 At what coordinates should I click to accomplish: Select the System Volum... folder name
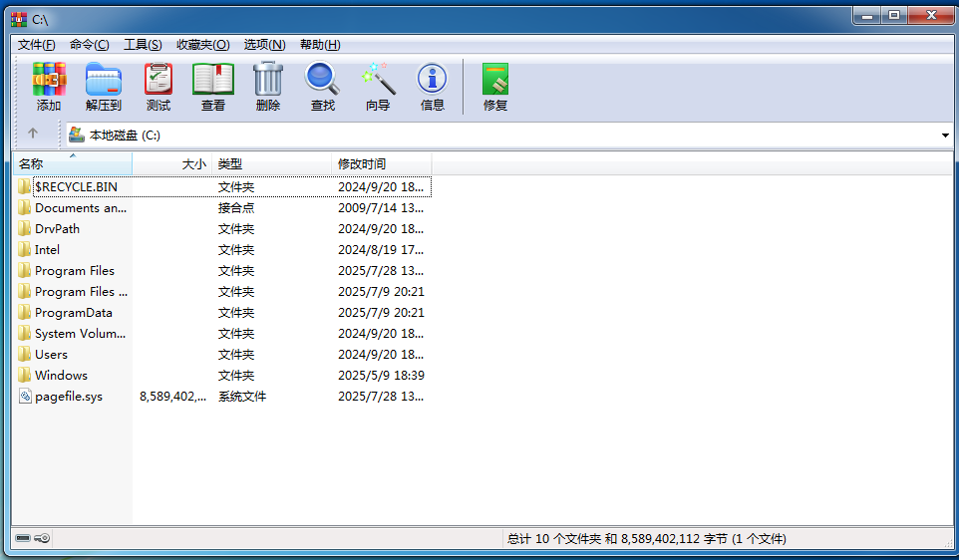pos(80,333)
